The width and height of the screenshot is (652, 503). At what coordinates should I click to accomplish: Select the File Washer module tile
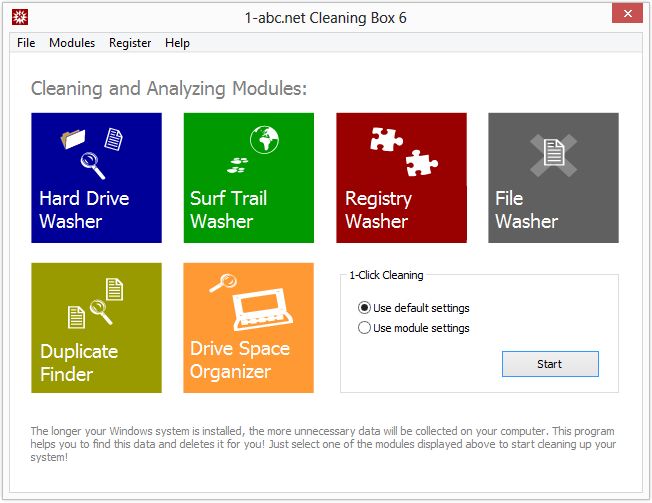click(x=553, y=178)
